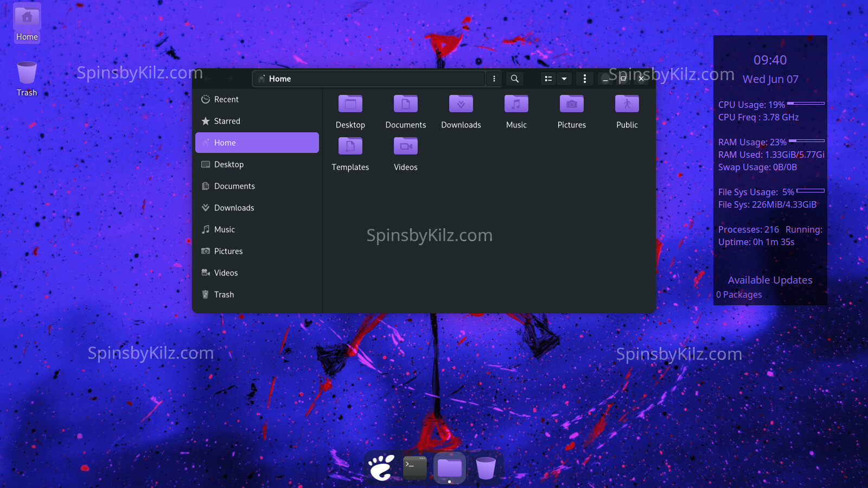868x488 pixels.
Task: Select Starred in the sidebar
Action: (x=227, y=121)
